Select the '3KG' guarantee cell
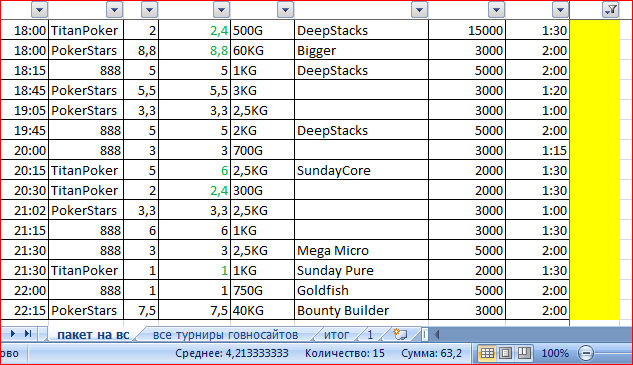Viewport: 633px width, 365px height. (262, 90)
